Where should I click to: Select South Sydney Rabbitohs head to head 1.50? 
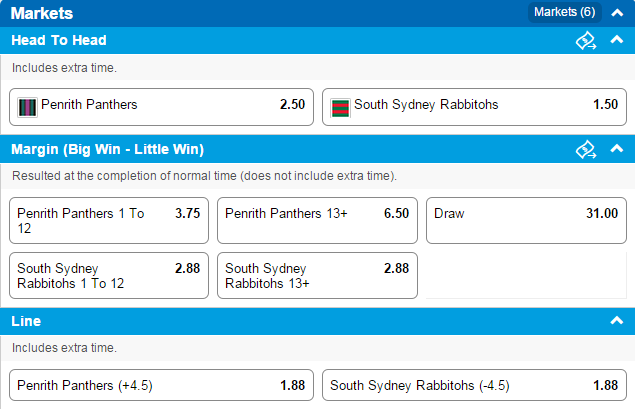coord(474,107)
